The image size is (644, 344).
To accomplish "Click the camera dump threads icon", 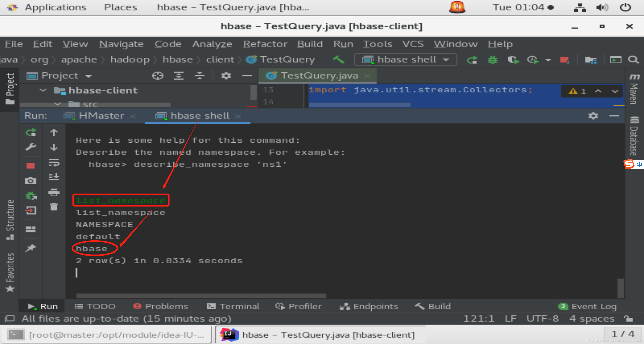I will [x=30, y=181].
